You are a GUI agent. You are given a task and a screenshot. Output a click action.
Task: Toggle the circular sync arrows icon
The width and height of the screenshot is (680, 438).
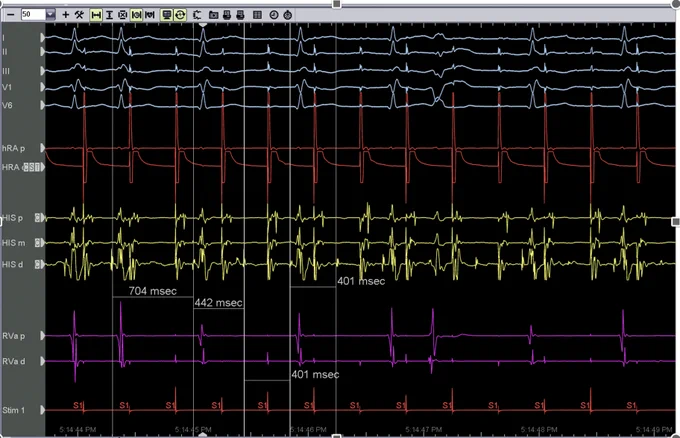point(180,15)
